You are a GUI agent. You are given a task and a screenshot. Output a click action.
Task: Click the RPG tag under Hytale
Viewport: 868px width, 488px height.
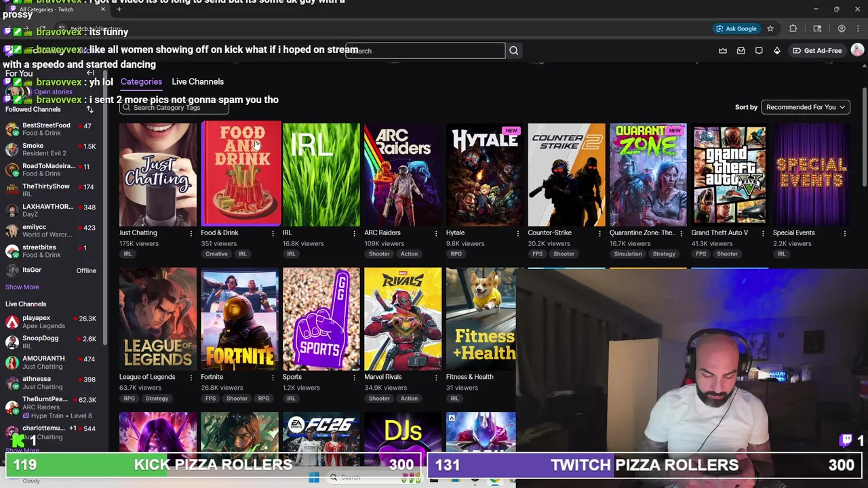point(456,254)
